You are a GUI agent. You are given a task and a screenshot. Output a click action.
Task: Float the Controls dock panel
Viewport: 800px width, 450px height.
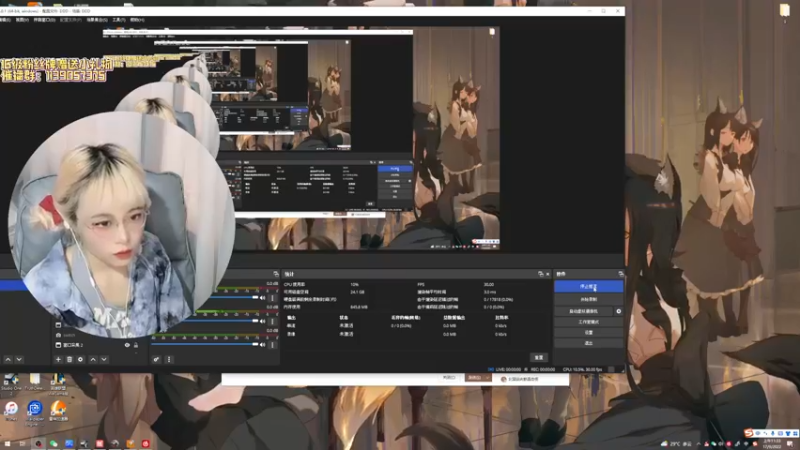(620, 274)
